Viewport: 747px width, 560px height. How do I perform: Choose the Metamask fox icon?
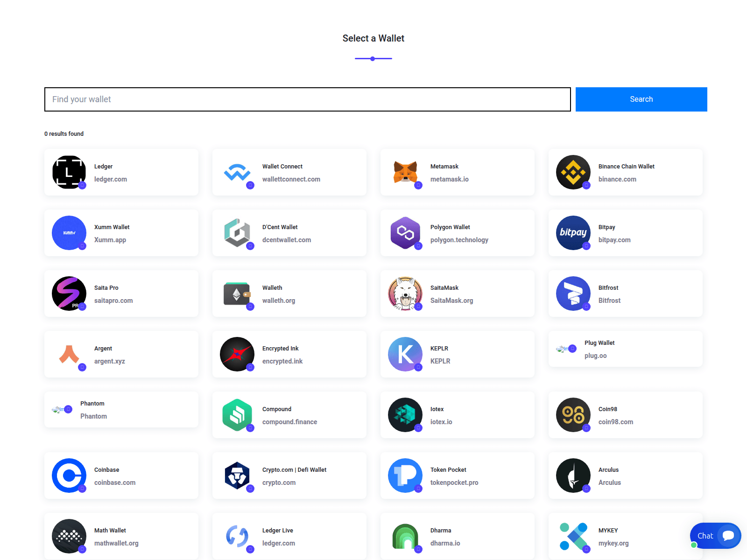click(405, 172)
